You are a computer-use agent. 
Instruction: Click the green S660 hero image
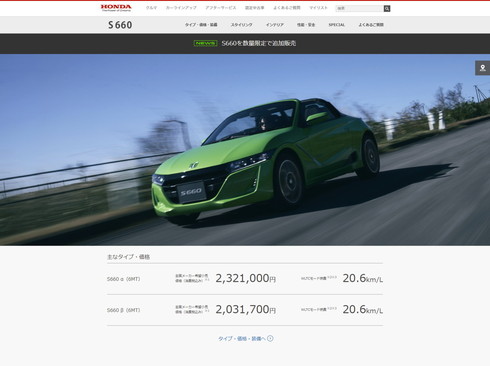(245, 150)
